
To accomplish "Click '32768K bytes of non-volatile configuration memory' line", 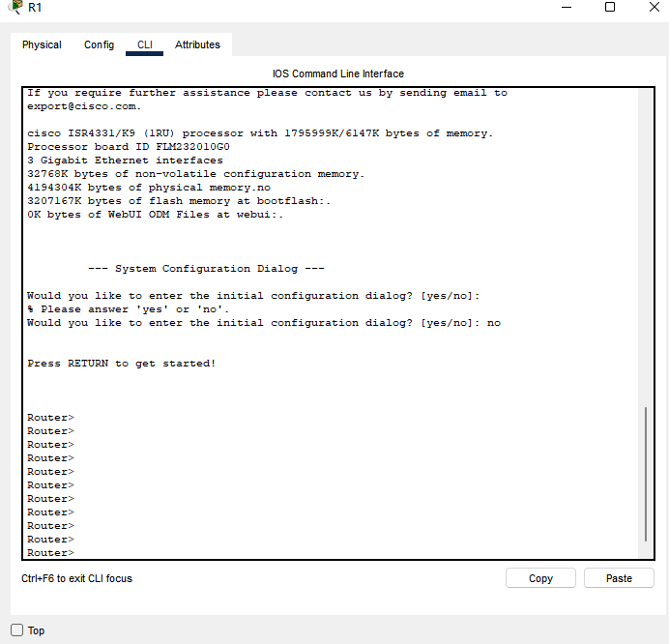I will tap(196, 174).
